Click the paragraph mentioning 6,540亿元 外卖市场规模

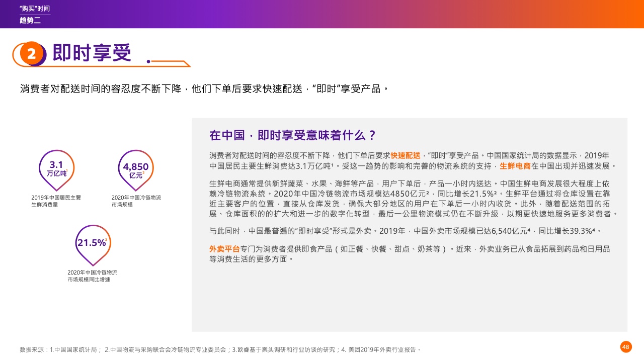pyautogui.click(x=405, y=231)
